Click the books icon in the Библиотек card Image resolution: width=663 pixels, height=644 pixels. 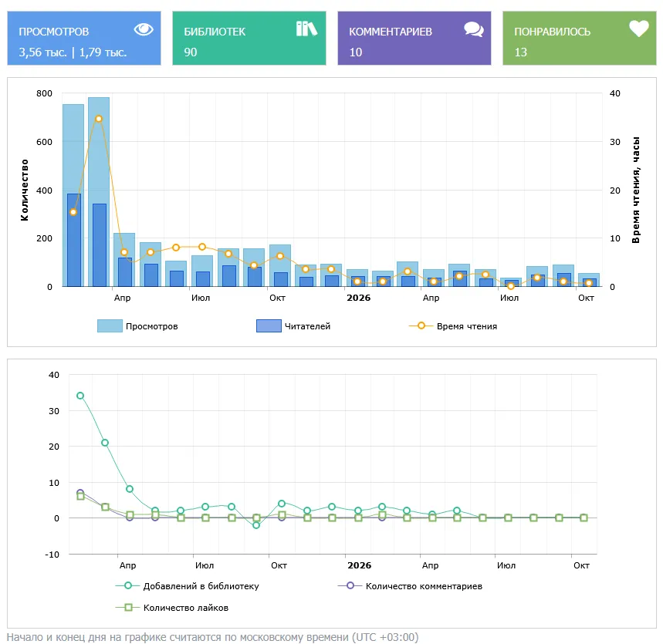pyautogui.click(x=306, y=29)
